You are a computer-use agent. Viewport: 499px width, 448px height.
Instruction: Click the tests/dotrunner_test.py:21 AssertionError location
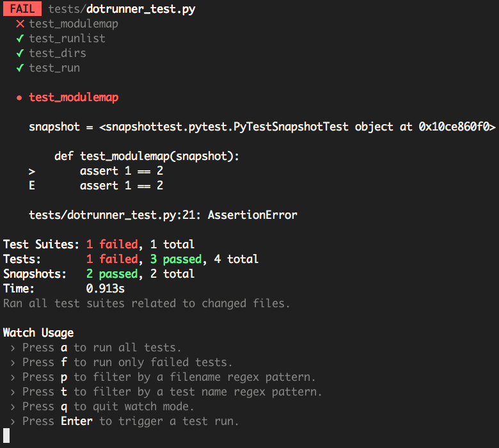pos(163,215)
